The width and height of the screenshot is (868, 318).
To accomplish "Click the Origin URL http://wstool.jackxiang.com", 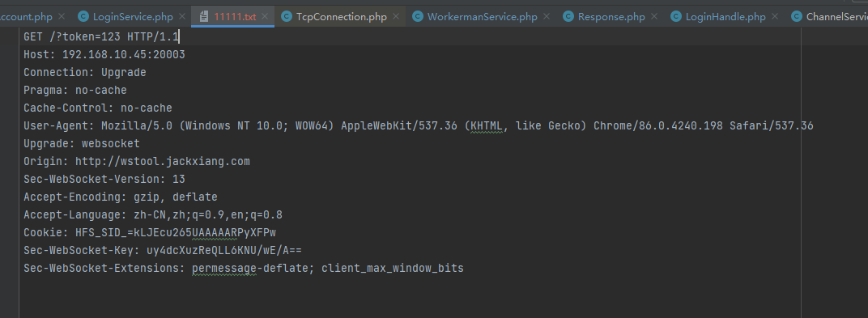I will point(163,162).
